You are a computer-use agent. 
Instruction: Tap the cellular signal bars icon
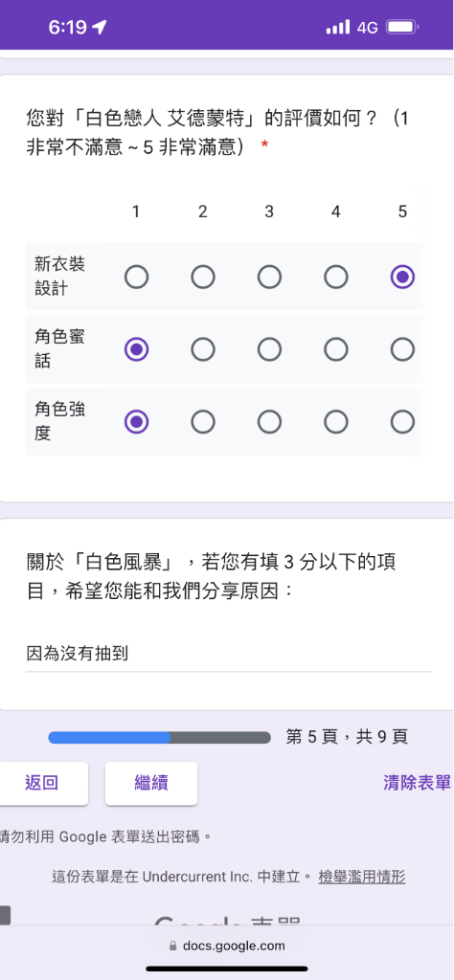pos(338,27)
